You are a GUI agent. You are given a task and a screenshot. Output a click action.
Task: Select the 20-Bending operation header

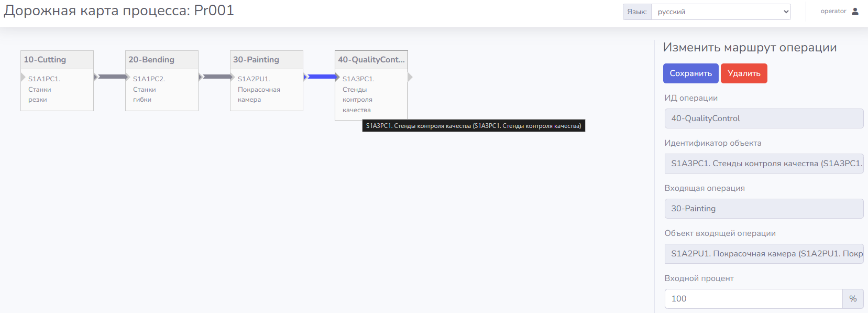point(161,60)
